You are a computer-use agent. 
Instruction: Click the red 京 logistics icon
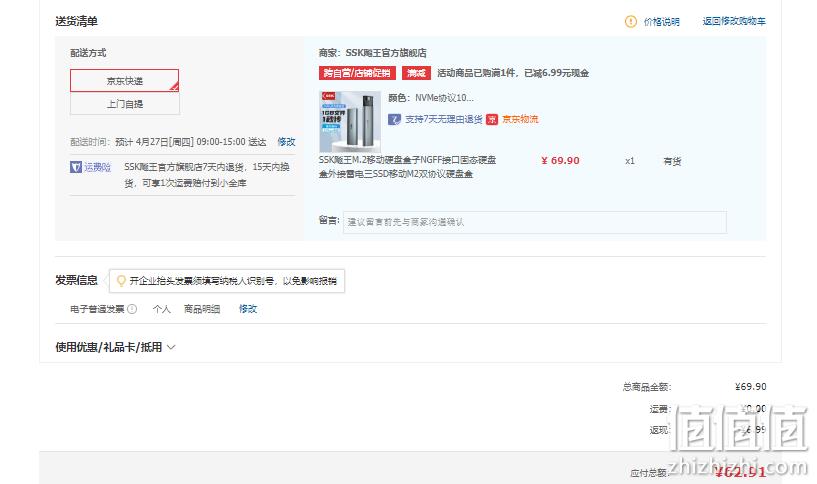[x=492, y=119]
